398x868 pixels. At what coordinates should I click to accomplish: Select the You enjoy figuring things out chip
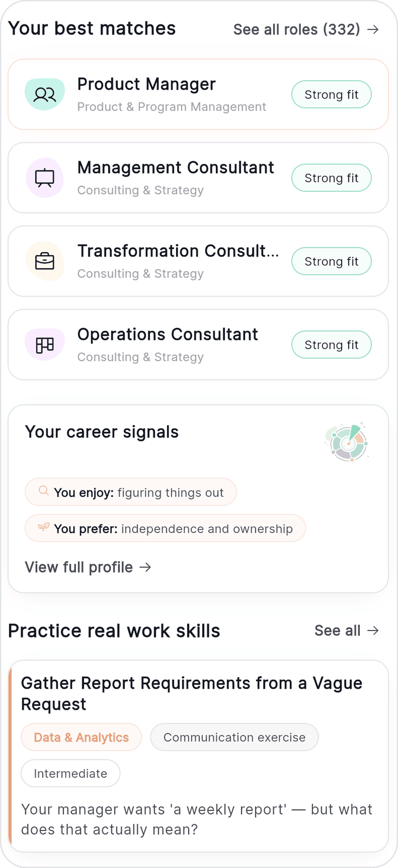(130, 492)
